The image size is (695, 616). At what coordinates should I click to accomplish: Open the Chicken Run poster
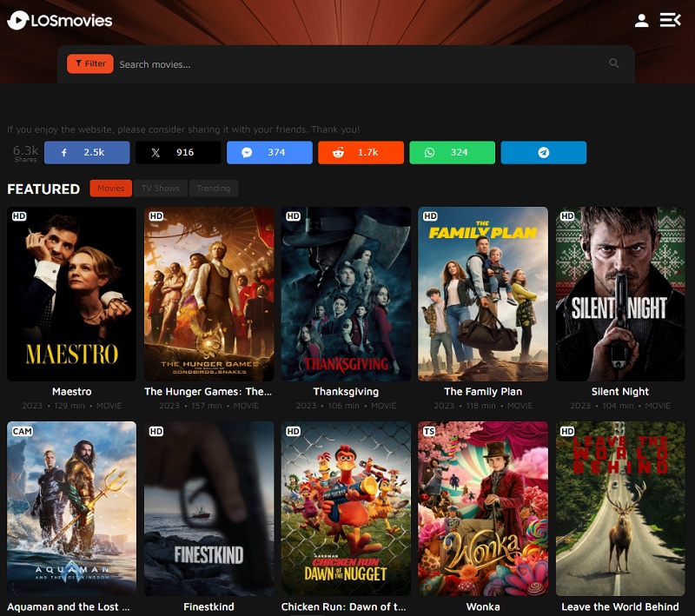coord(346,508)
